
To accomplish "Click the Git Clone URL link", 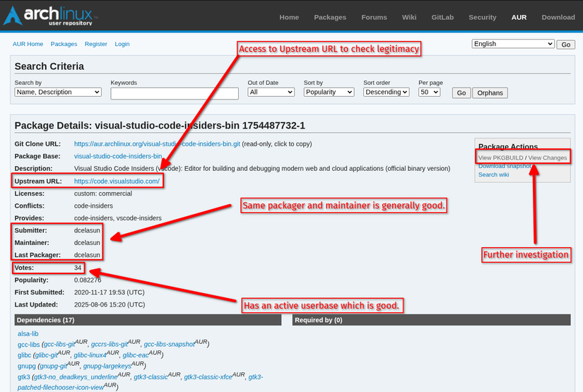I will [157, 143].
